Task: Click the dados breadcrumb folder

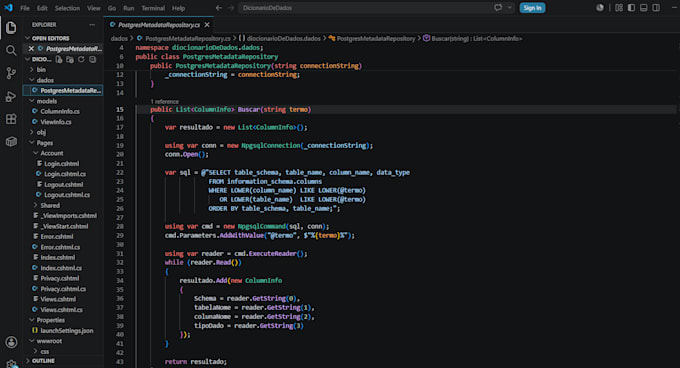Action: [x=119, y=39]
